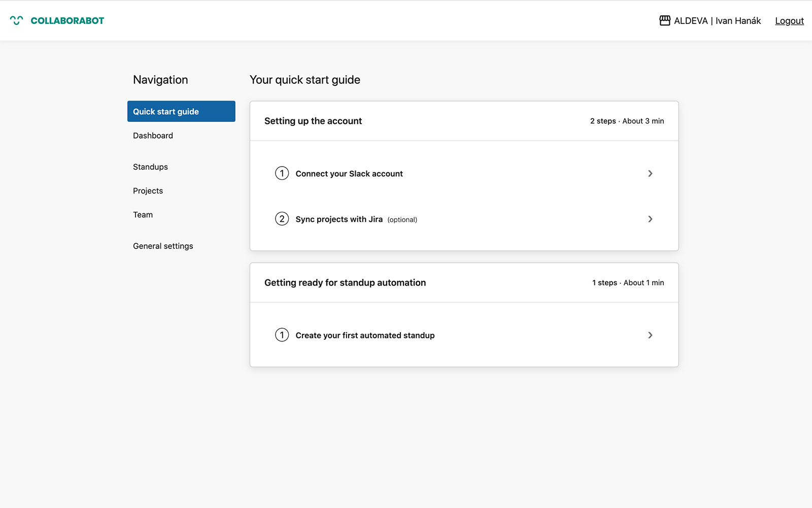Click the Getting ready for standup automation heading
The height and width of the screenshot is (508, 812).
coord(345,282)
